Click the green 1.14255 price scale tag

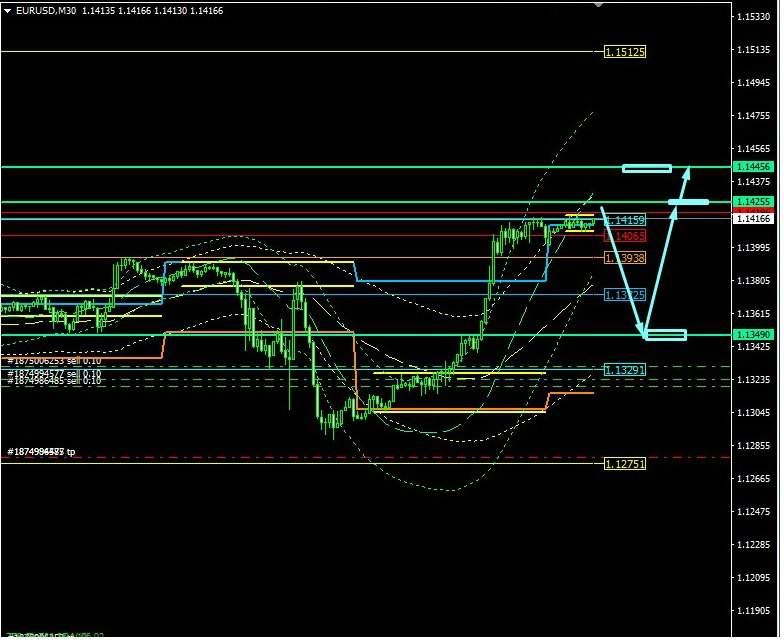click(751, 202)
